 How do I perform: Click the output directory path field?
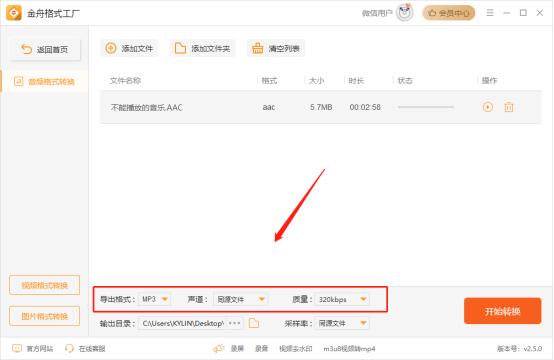(183, 323)
